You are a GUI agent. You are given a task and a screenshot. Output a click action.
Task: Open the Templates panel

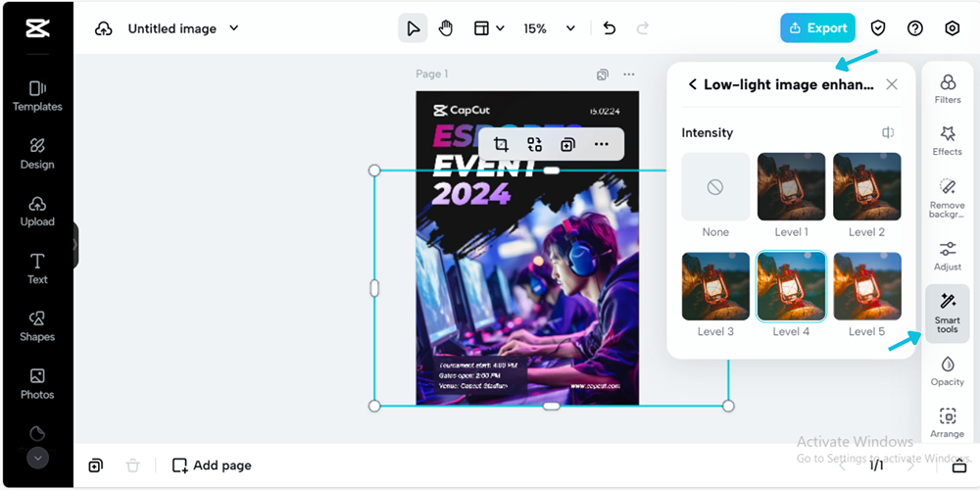click(x=37, y=96)
